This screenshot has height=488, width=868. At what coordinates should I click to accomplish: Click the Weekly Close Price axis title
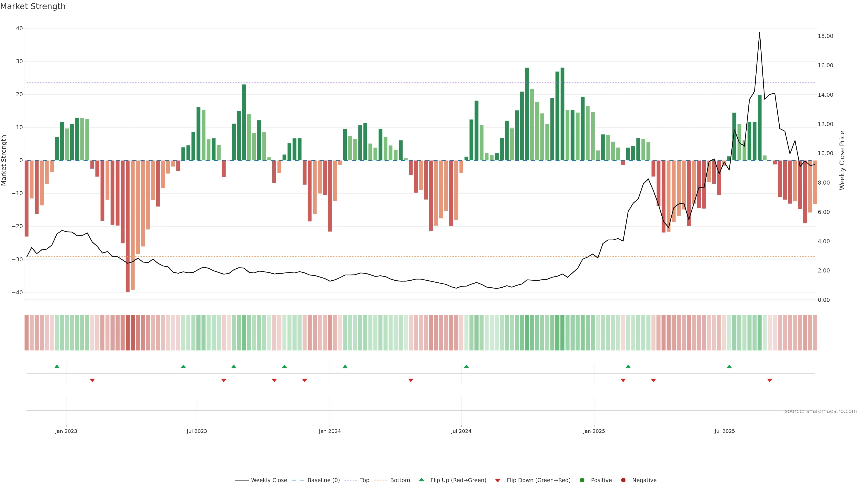click(x=842, y=160)
